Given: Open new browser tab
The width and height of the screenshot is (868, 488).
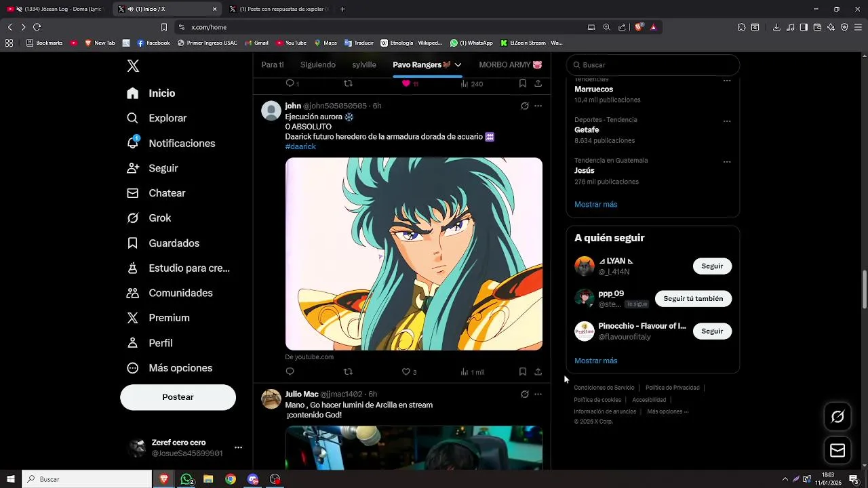Looking at the screenshot, I should (342, 9).
